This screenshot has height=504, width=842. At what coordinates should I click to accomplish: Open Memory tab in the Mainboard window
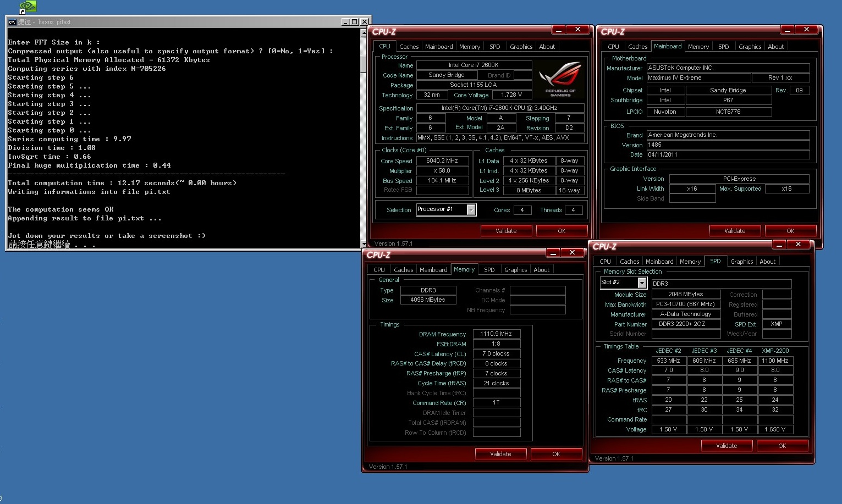click(698, 47)
